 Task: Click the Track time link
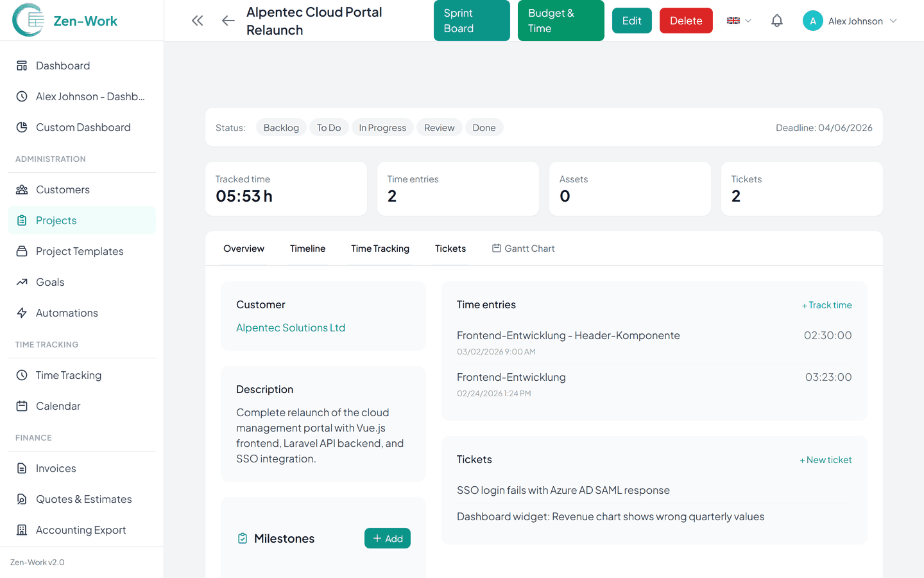826,305
